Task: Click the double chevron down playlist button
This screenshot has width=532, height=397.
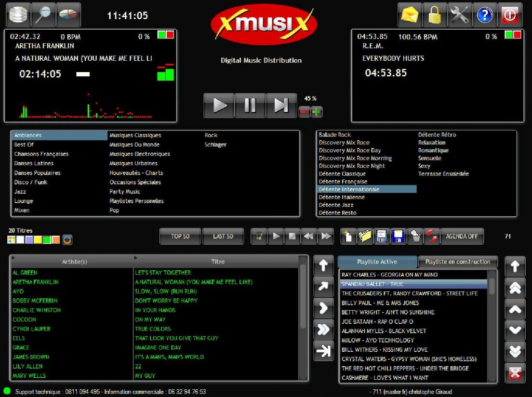Action: 515,351
